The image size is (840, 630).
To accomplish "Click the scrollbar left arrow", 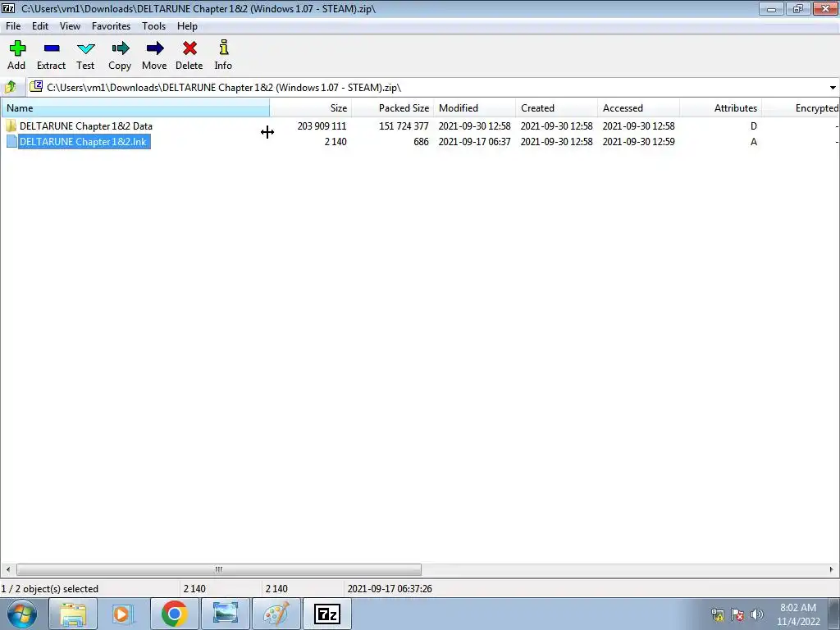I will coord(7,569).
